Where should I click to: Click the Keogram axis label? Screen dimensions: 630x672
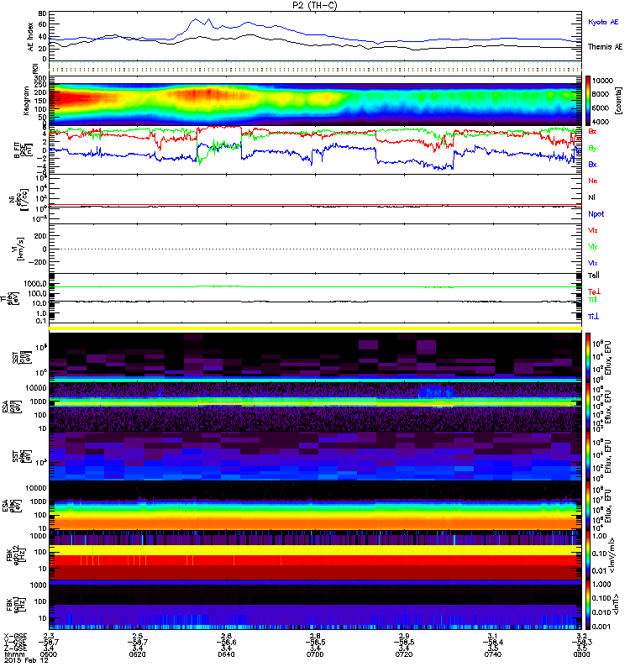pos(26,100)
